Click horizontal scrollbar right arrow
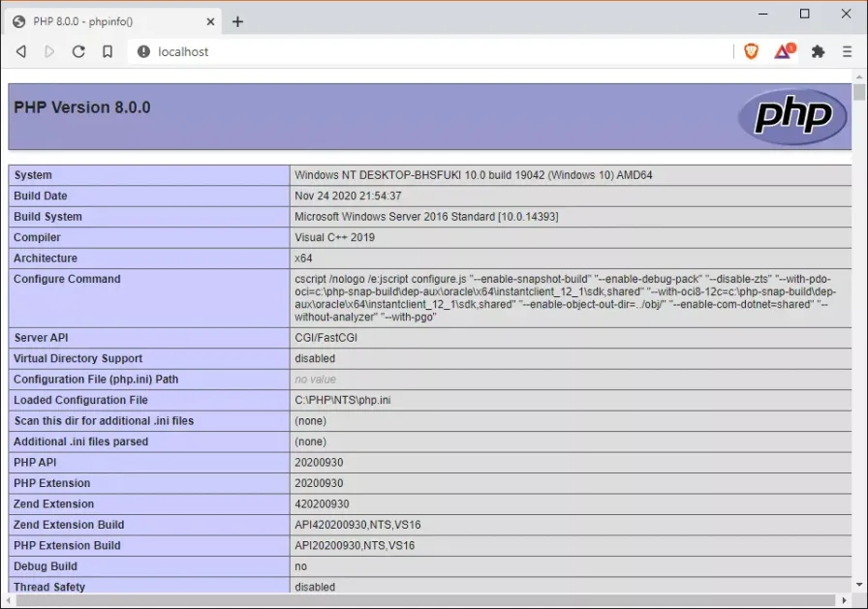Screen dimensions: 868x609 (844, 600)
